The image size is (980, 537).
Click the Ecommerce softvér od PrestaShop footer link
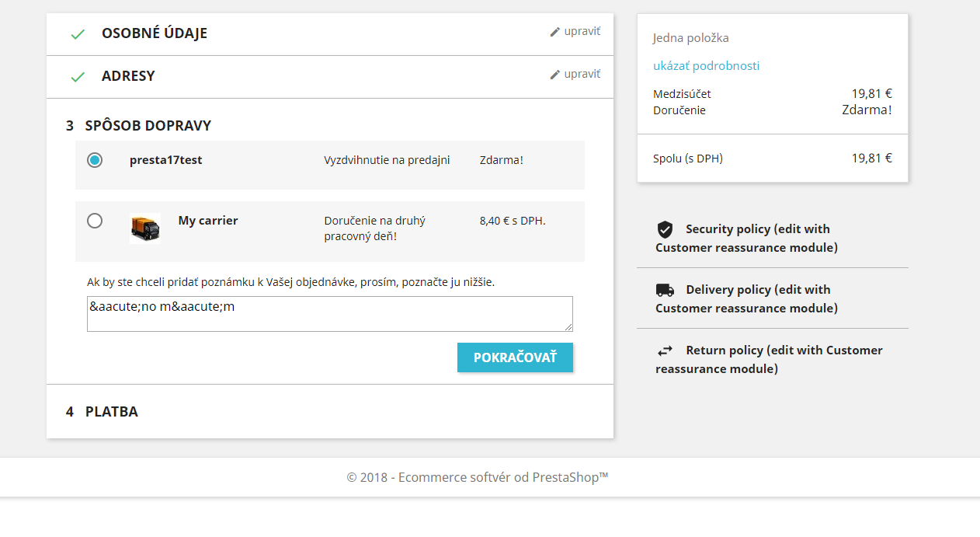click(478, 477)
